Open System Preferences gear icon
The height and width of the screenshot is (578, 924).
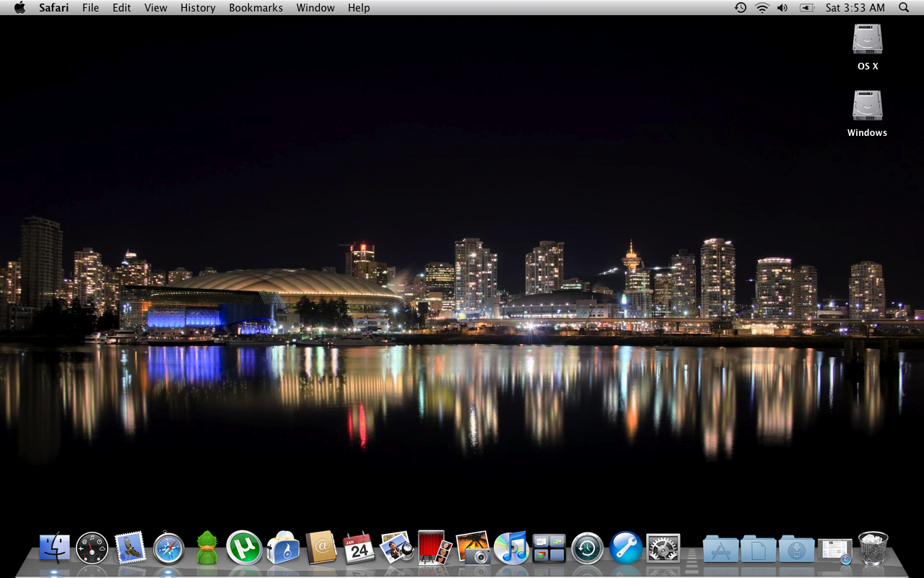663,548
